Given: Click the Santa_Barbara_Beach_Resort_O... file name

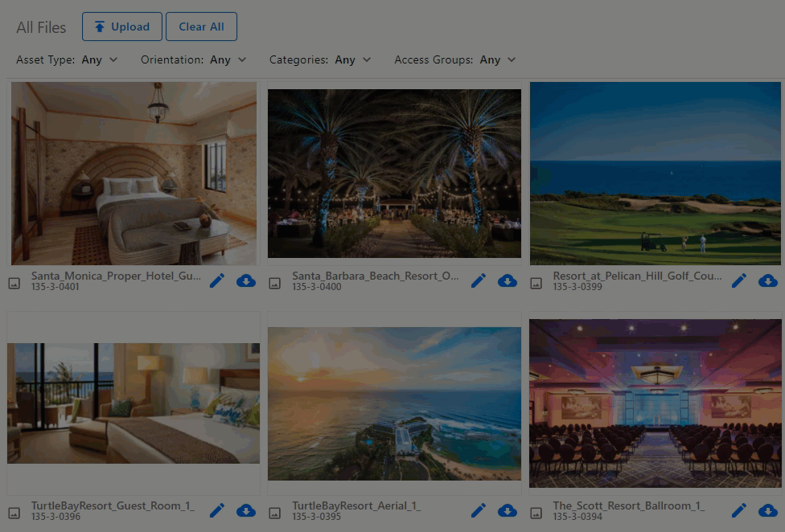Looking at the screenshot, I should [x=376, y=276].
